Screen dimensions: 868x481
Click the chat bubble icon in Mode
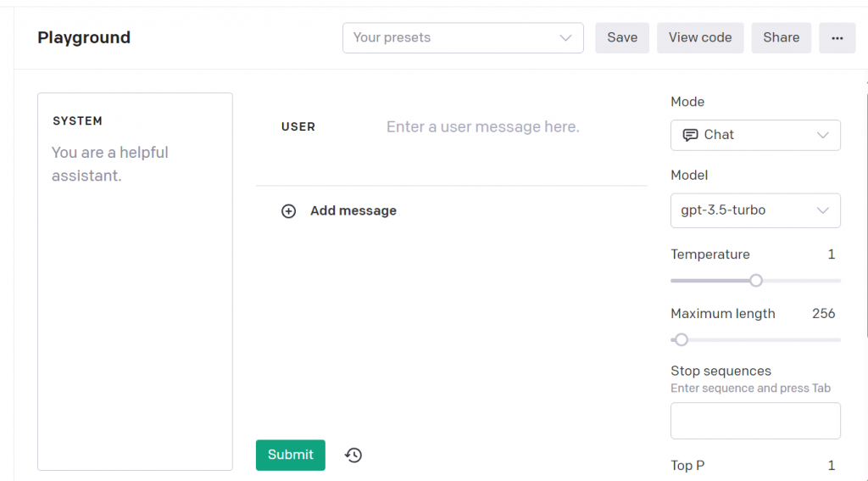690,135
